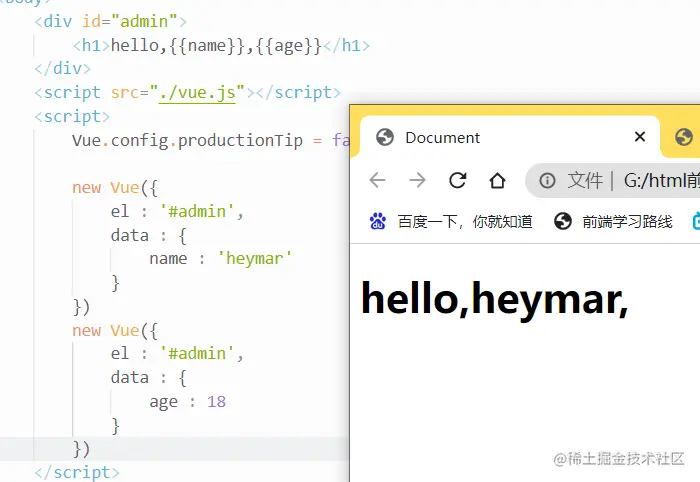Click the closing </div> tag line
Viewport: 700px width, 482px height.
[62, 69]
